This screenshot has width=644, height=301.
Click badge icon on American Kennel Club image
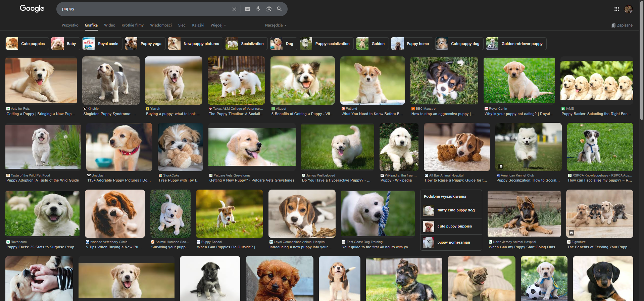(501, 166)
